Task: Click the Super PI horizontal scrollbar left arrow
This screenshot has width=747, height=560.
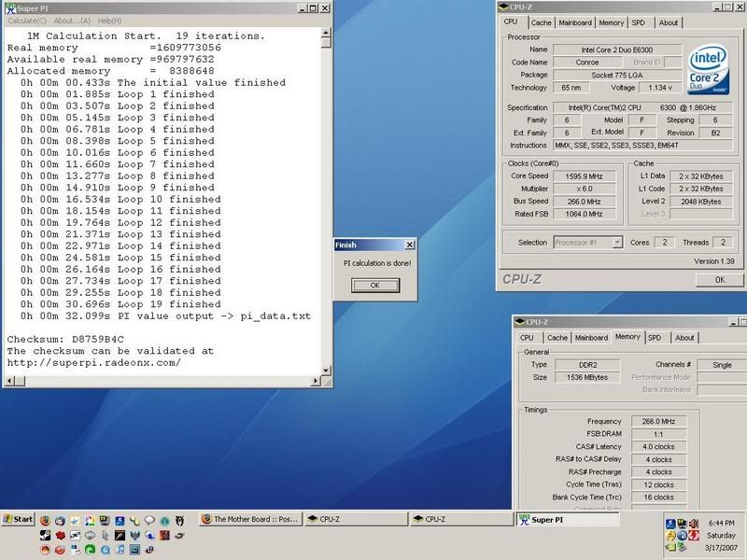Action: (x=9, y=381)
